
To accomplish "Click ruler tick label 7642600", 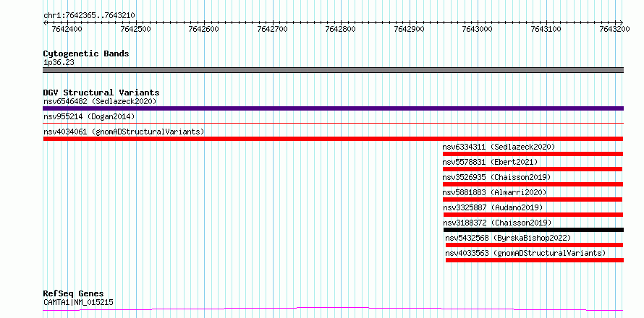I will 204,29.
